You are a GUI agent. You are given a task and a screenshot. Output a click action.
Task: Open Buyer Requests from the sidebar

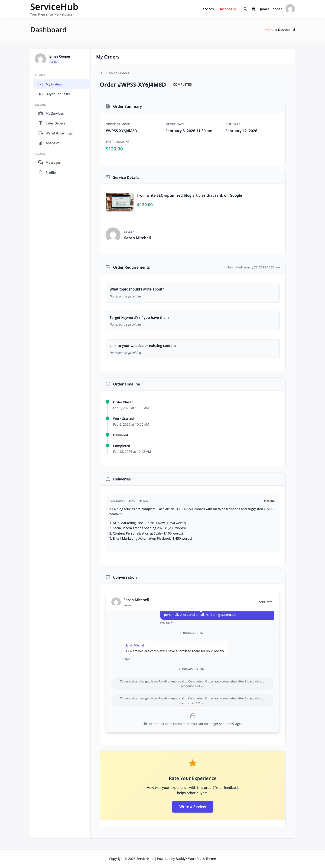(58, 94)
